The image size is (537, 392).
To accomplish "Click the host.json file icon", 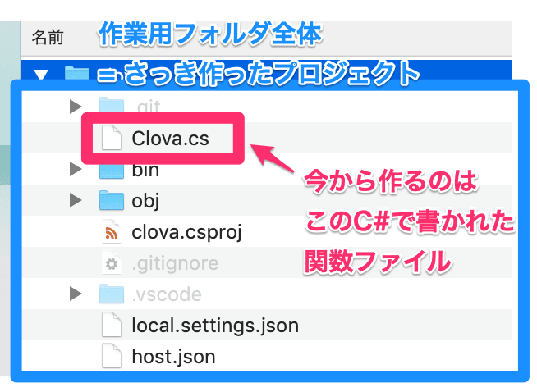I will [111, 357].
